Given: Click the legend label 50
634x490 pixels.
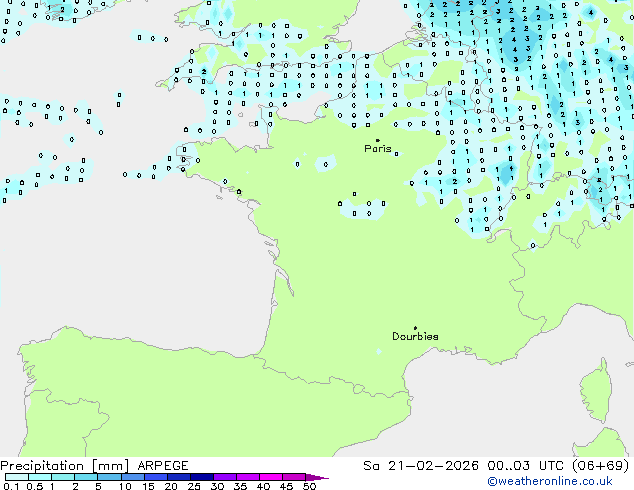Looking at the screenshot, I should 310,486.
